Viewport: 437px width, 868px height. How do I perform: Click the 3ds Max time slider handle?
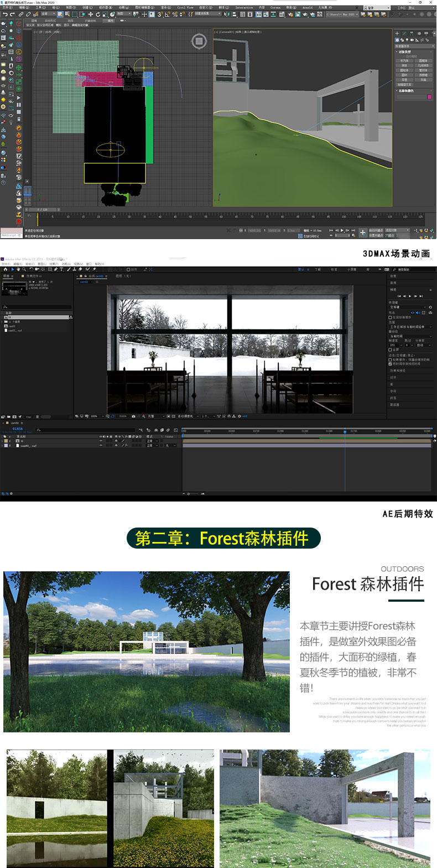tap(42, 210)
